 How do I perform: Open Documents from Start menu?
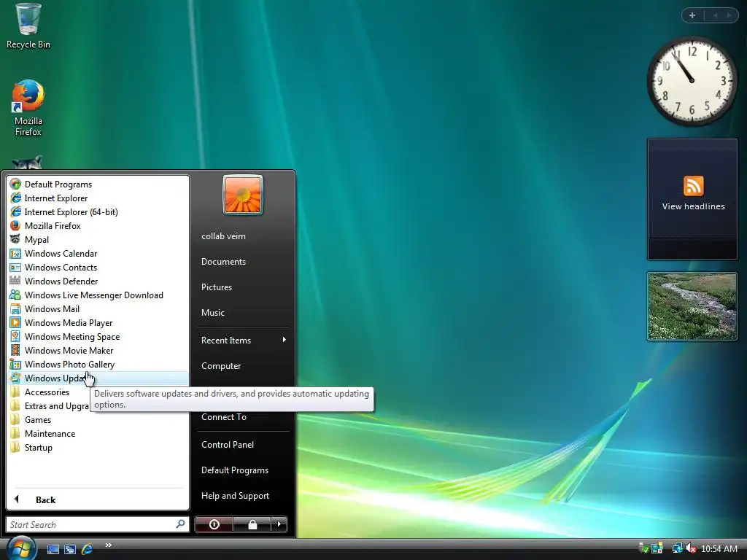coord(243,262)
